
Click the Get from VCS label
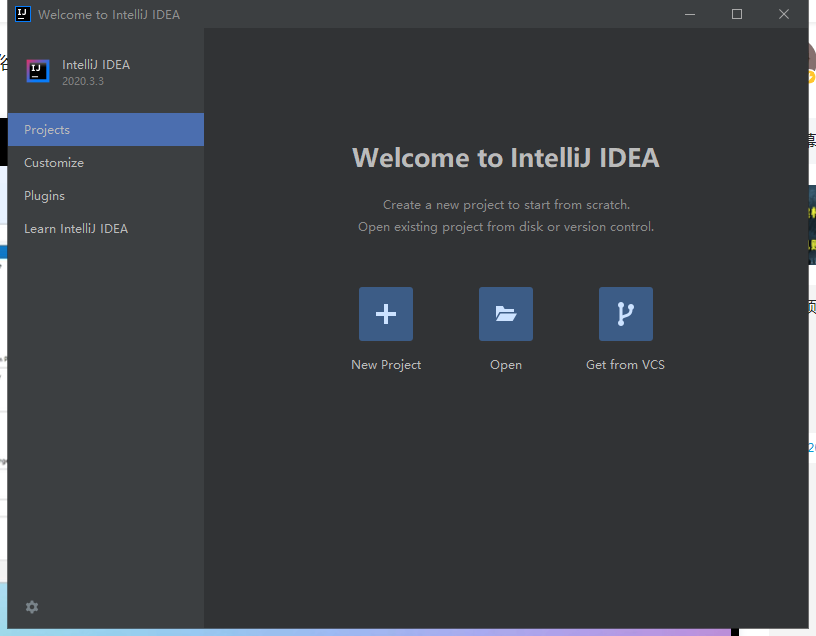click(626, 365)
